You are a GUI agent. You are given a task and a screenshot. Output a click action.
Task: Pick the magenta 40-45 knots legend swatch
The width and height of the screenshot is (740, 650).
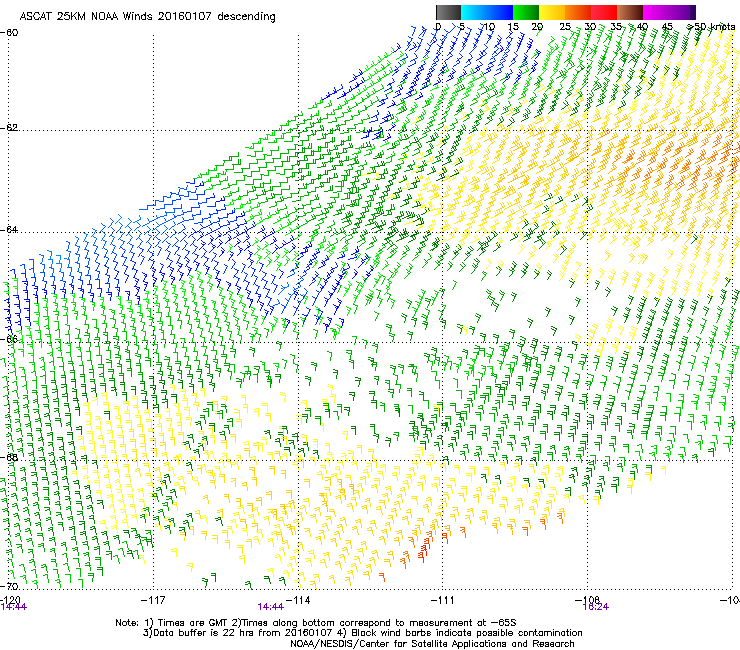coord(656,12)
